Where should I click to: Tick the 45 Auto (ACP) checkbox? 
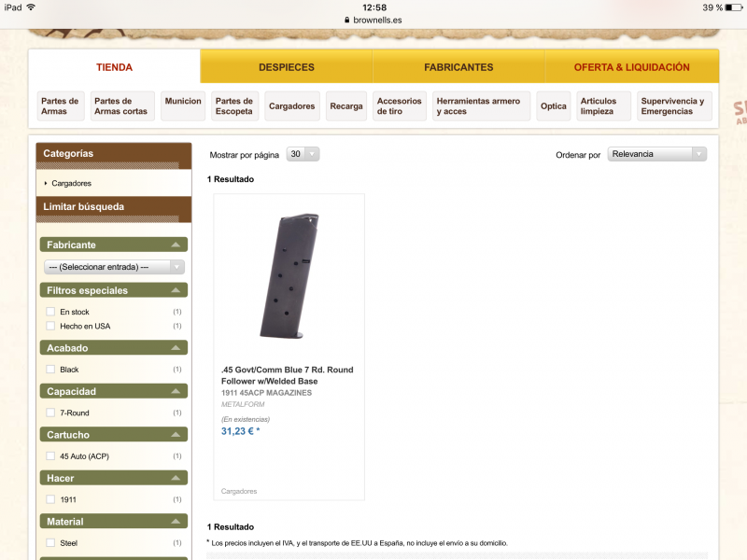click(x=50, y=455)
